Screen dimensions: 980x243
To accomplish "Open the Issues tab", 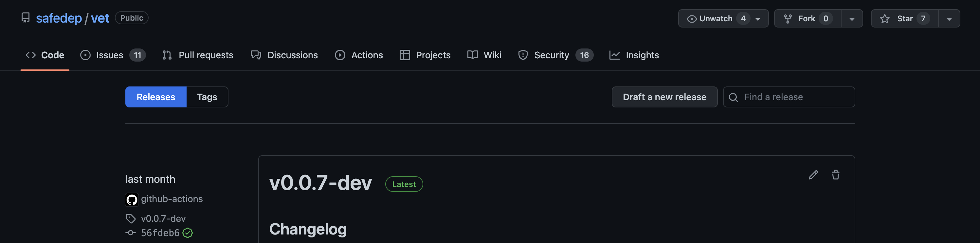I will [113, 55].
